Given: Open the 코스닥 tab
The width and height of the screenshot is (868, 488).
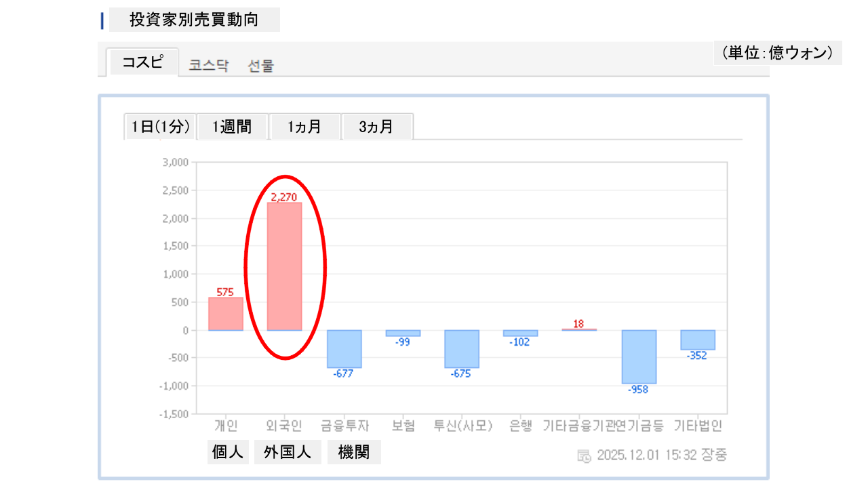Looking at the screenshot, I should [209, 66].
